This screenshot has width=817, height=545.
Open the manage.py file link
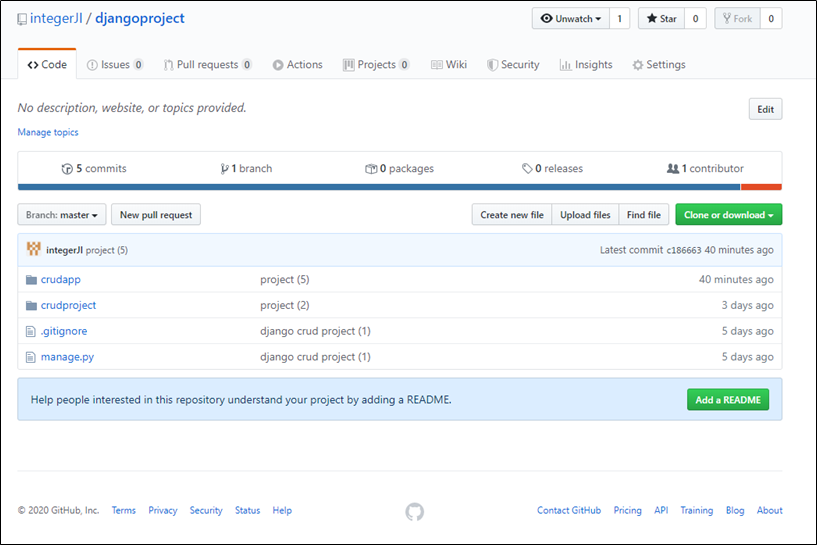coord(68,357)
